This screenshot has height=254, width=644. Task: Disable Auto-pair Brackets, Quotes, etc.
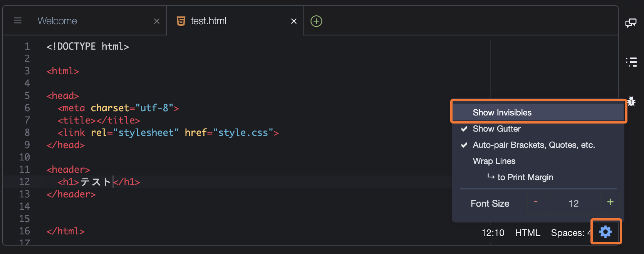(x=533, y=145)
